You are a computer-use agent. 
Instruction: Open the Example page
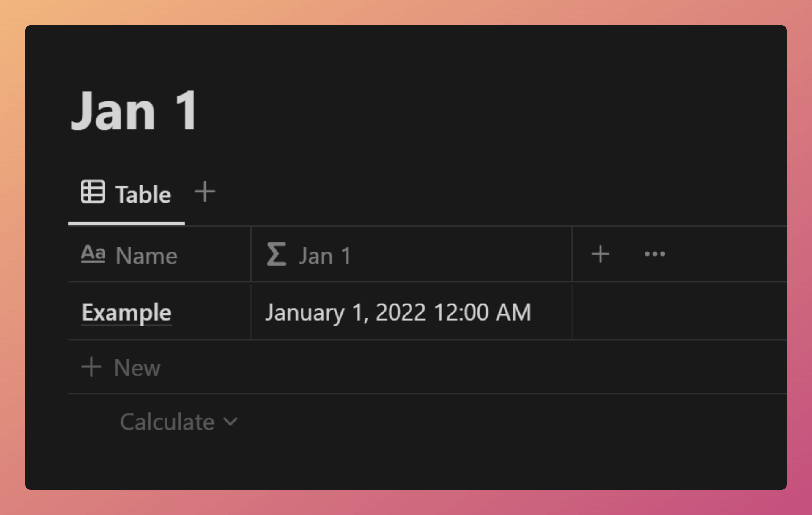[126, 312]
